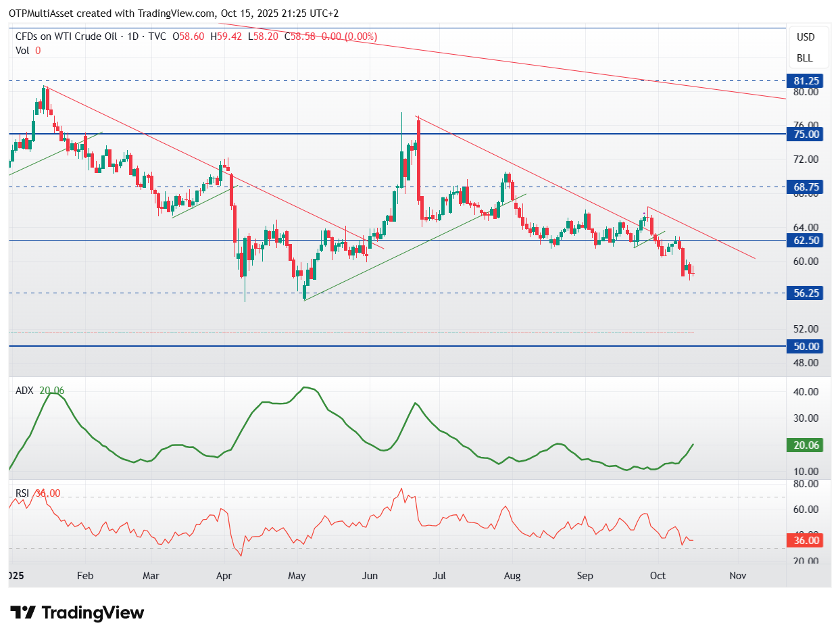Click the Sep label on time axis

click(585, 576)
